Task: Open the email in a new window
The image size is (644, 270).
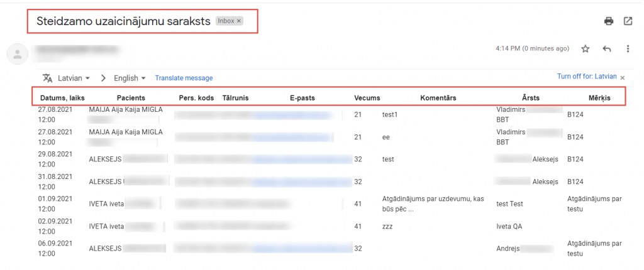Action: 628,21
